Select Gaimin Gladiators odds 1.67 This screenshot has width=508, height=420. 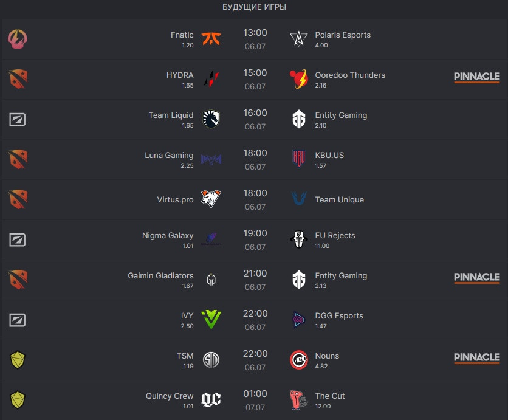click(x=188, y=286)
